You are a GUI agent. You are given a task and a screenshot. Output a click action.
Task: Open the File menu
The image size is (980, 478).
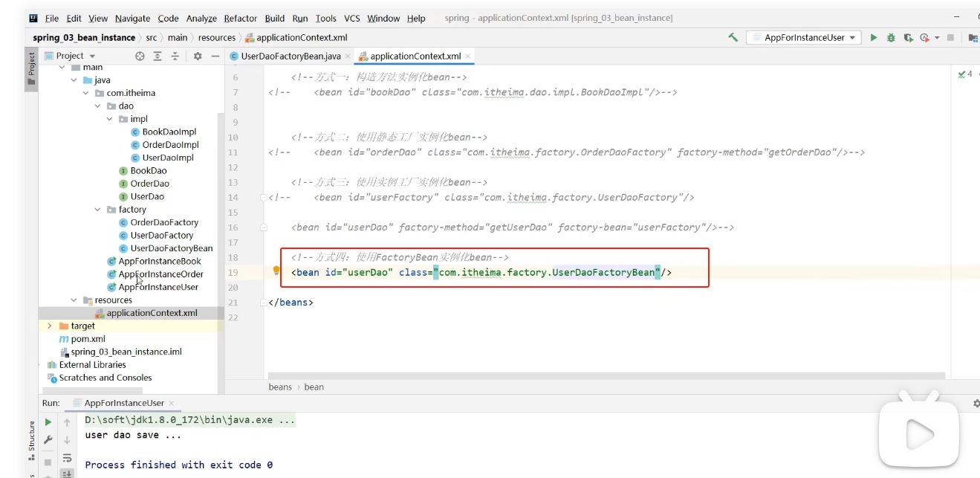pos(52,18)
